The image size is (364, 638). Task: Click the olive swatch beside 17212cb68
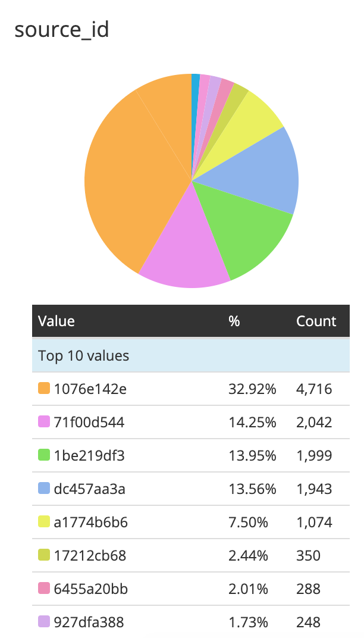tap(44, 555)
